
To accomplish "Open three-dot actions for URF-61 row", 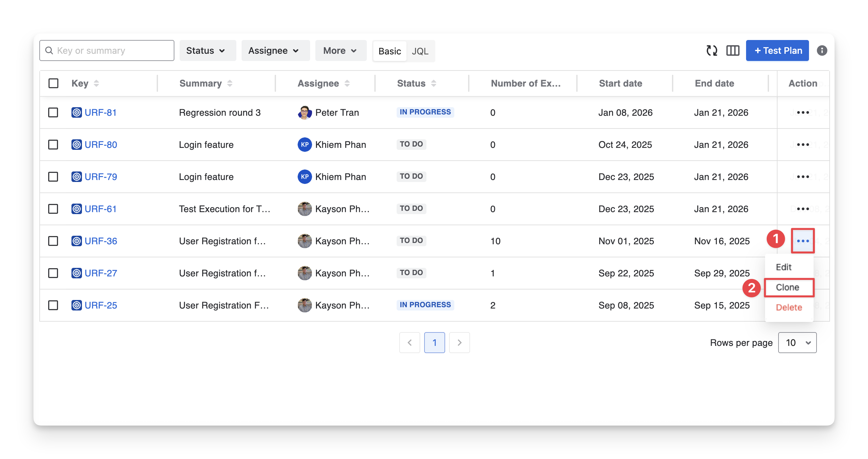I will point(803,209).
